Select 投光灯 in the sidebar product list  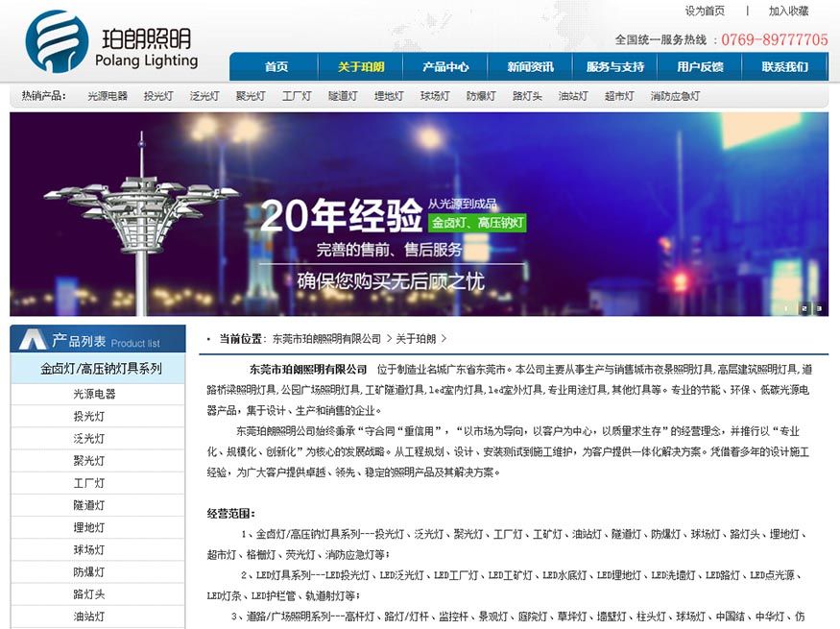pyautogui.click(x=89, y=416)
